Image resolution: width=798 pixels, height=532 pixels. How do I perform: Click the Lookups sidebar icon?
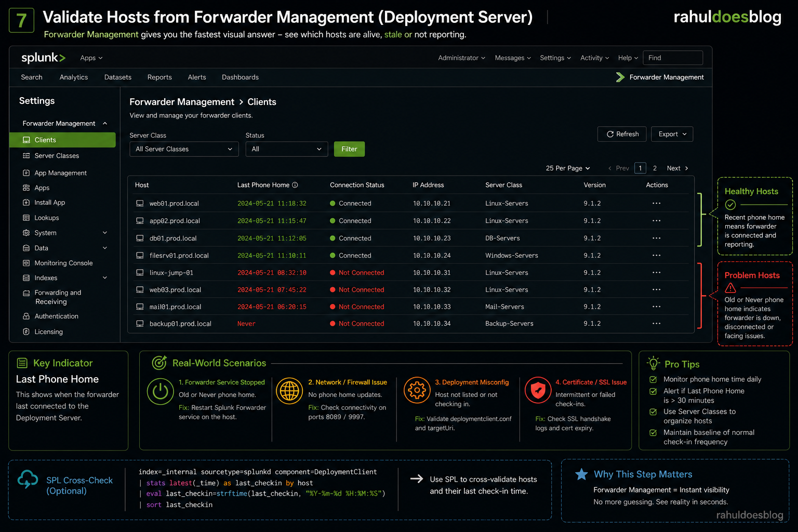[26, 218]
